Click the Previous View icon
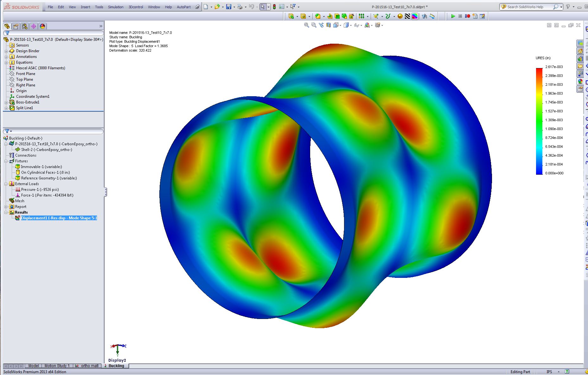The width and height of the screenshot is (588, 375). pos(321,25)
